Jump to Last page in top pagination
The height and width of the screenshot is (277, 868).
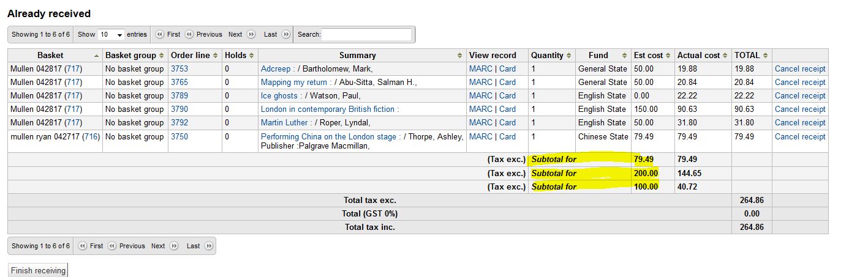point(276,35)
